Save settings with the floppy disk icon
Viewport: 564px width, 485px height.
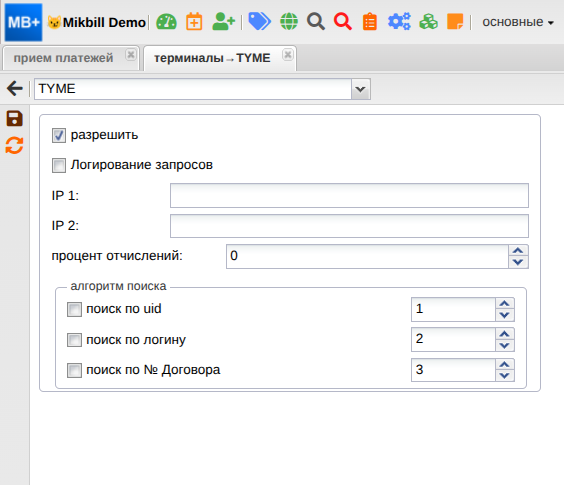click(x=14, y=118)
